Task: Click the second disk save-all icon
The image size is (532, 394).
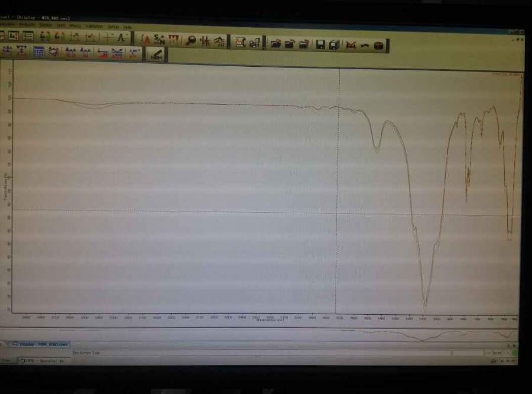Action: 335,45
